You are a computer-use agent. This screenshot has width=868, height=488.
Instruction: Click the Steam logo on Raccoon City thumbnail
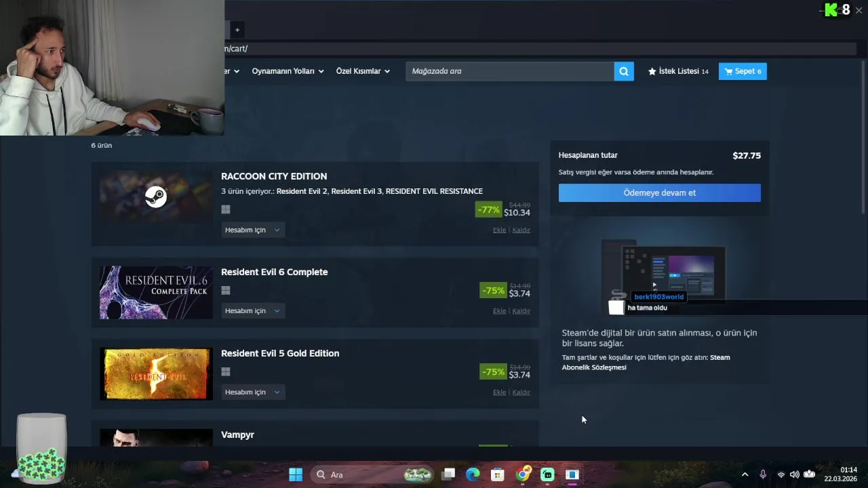click(156, 197)
